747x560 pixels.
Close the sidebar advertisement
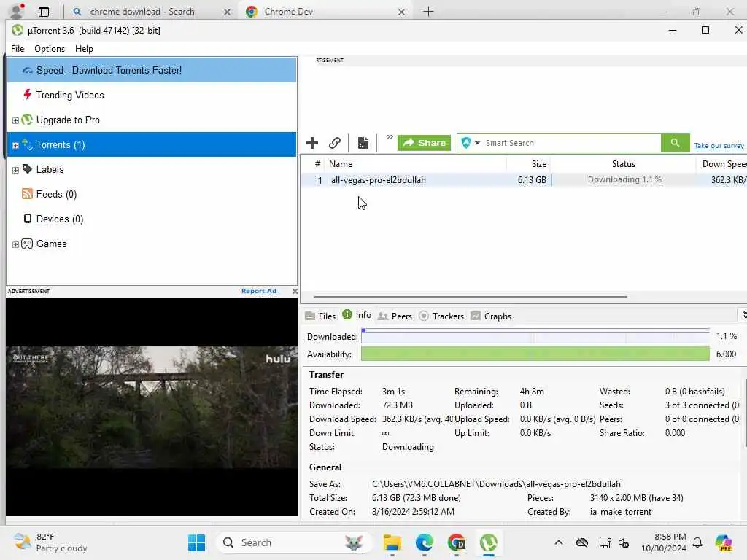(x=295, y=291)
